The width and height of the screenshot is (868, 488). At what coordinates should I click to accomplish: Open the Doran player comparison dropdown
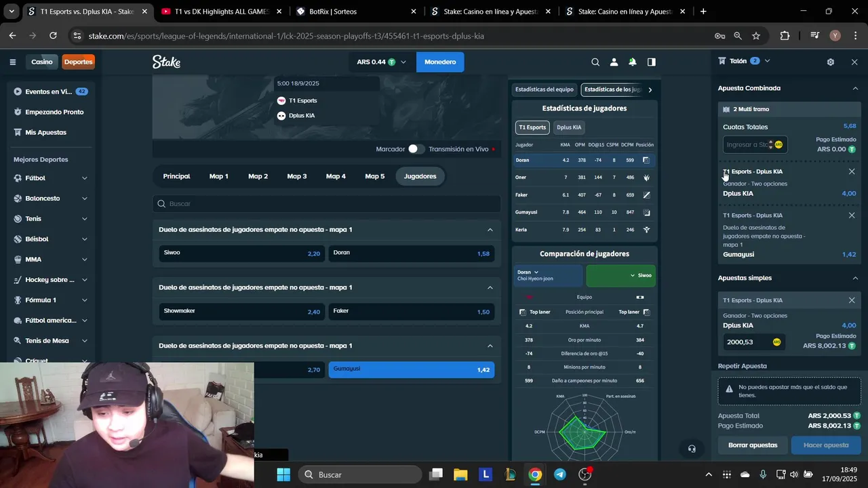pyautogui.click(x=547, y=275)
